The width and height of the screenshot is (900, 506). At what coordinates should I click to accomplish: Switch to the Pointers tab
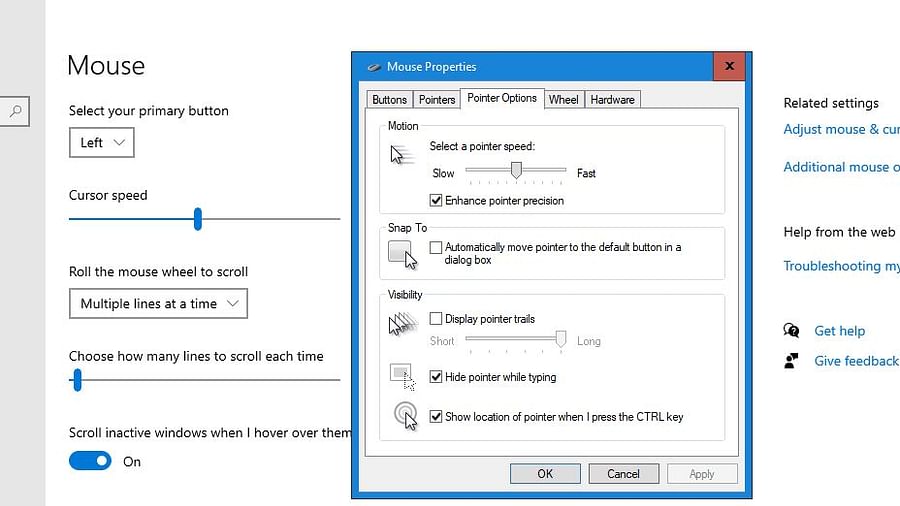[x=437, y=99]
